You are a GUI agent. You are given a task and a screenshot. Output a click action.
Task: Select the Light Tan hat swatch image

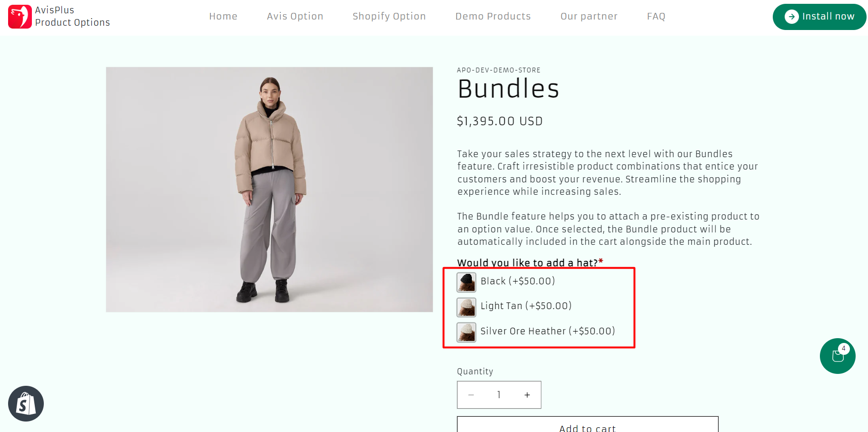tap(466, 307)
